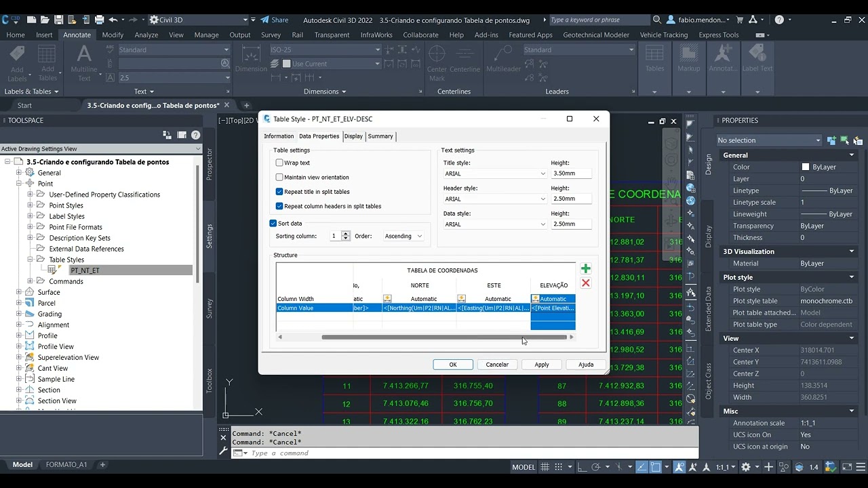The image size is (868, 488).
Task: Click red X Delete column icon in Structure
Action: (586, 283)
